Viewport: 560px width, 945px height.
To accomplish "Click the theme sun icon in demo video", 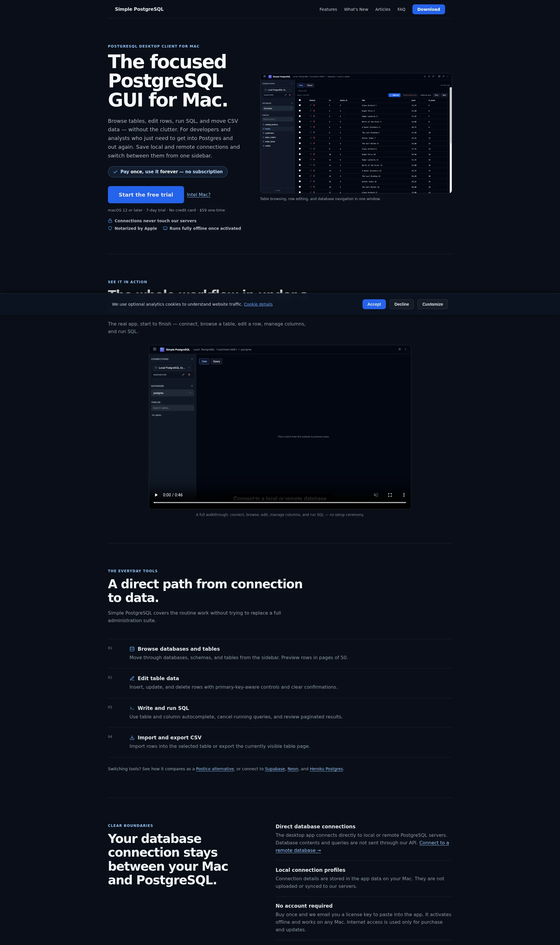I will pos(400,349).
